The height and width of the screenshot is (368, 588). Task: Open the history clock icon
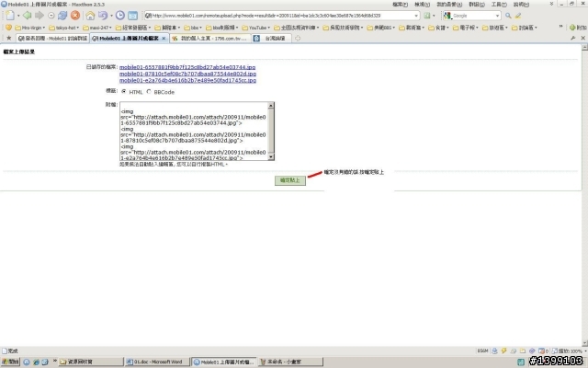click(x=120, y=16)
